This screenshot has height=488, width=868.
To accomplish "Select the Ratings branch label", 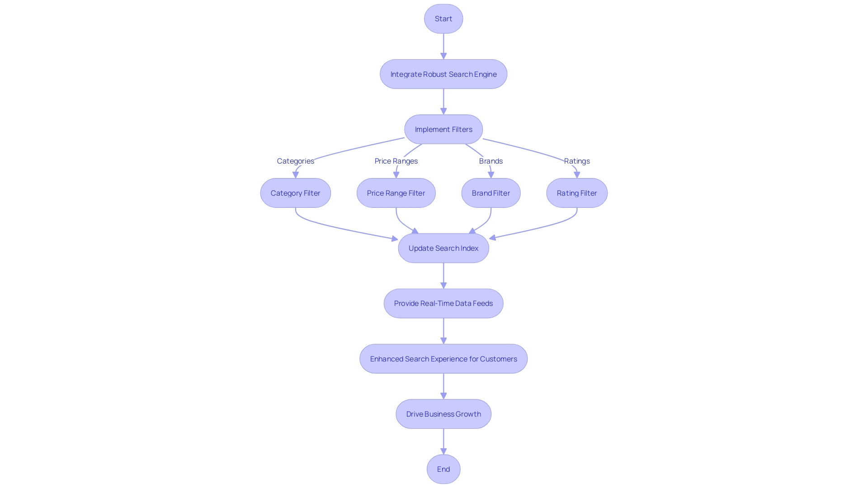I will (577, 161).
